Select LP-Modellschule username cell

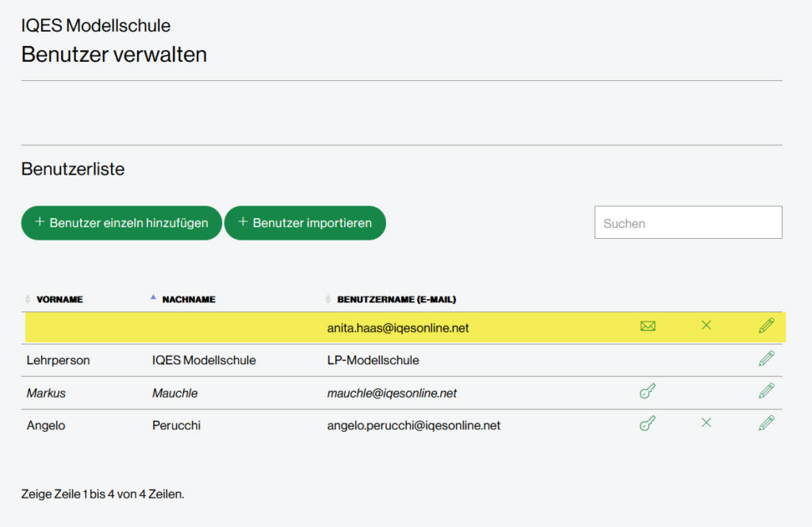[x=373, y=360]
